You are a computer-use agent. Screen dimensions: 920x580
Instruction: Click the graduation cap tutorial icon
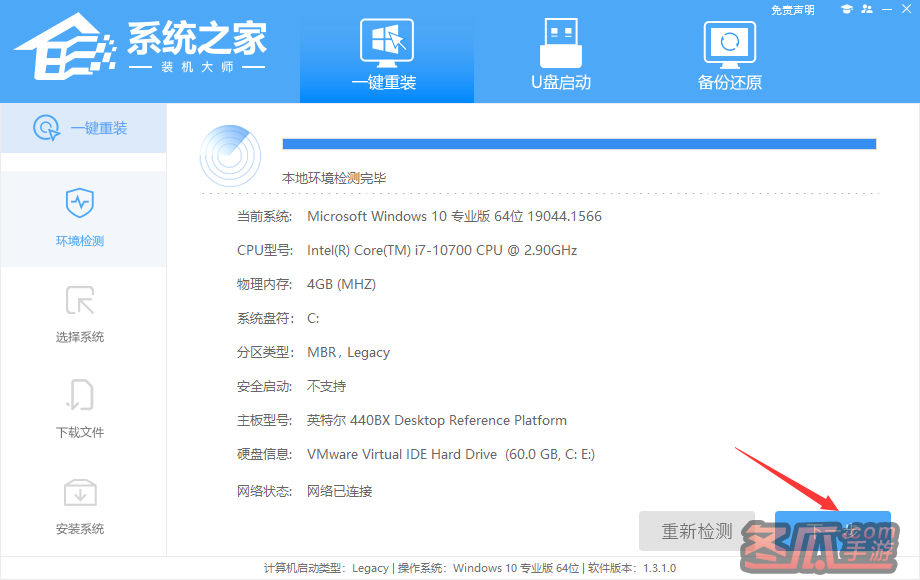tap(846, 9)
